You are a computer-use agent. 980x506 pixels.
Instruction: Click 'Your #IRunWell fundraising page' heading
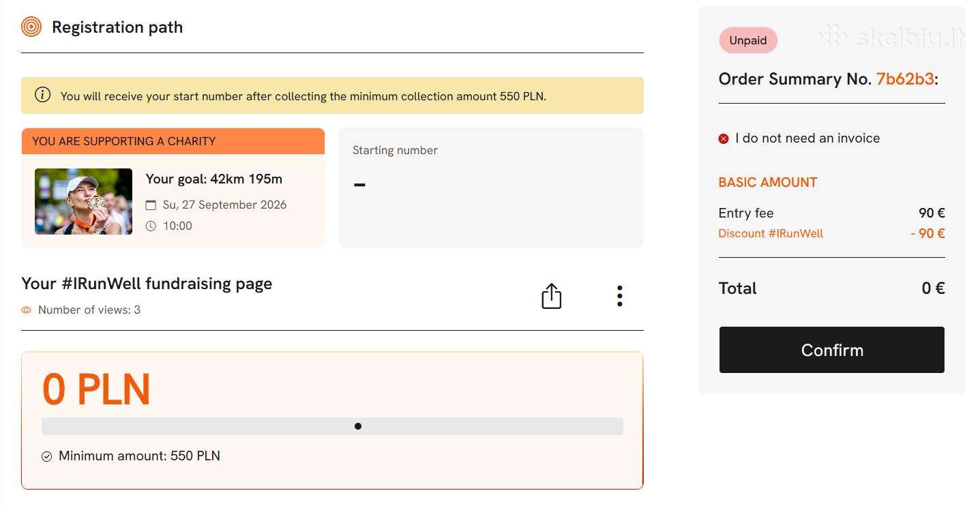tap(147, 284)
